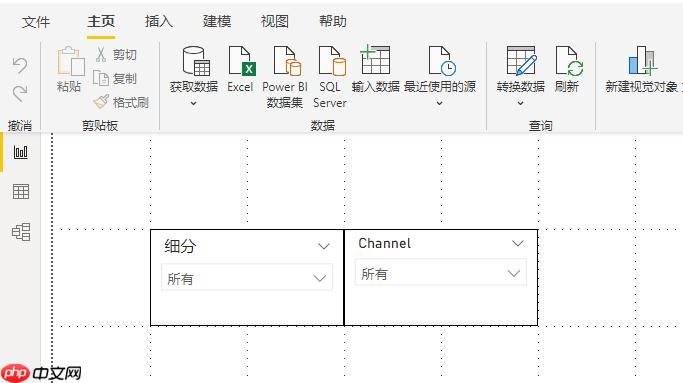Select the 插入 (Insert) ribbon tab
This screenshot has width=683, height=383.
tap(159, 21)
